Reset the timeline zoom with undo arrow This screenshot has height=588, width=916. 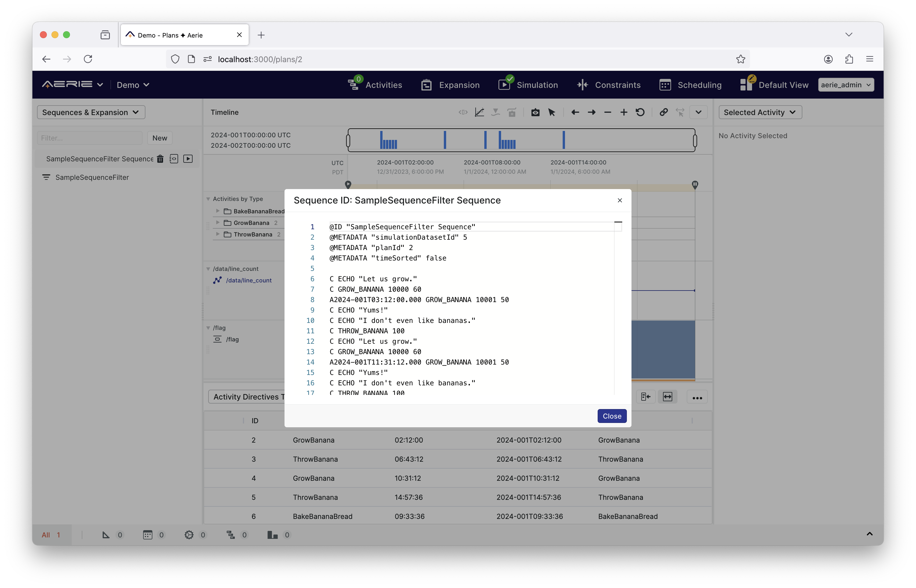coord(640,112)
